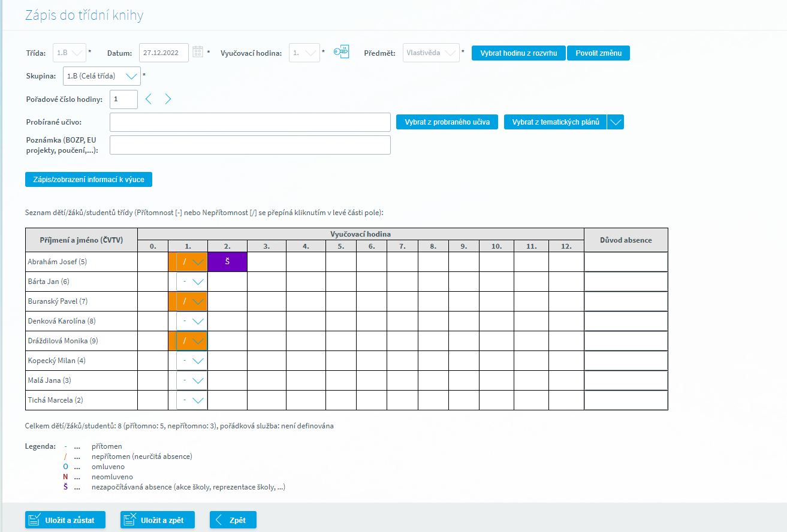Open the Předmět Vlastivěda dropdown
The image size is (787, 532).
431,53
